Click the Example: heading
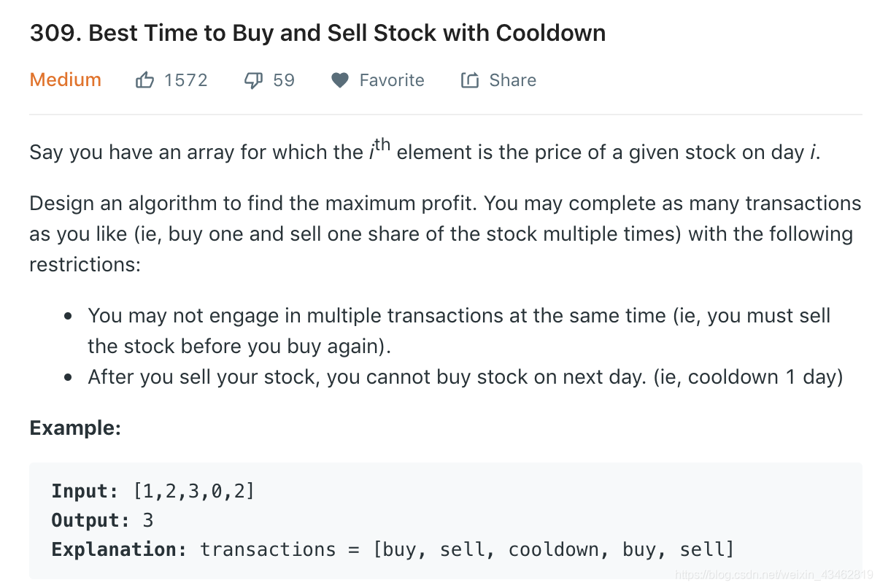Screen dimensions: 880x588 point(74,428)
